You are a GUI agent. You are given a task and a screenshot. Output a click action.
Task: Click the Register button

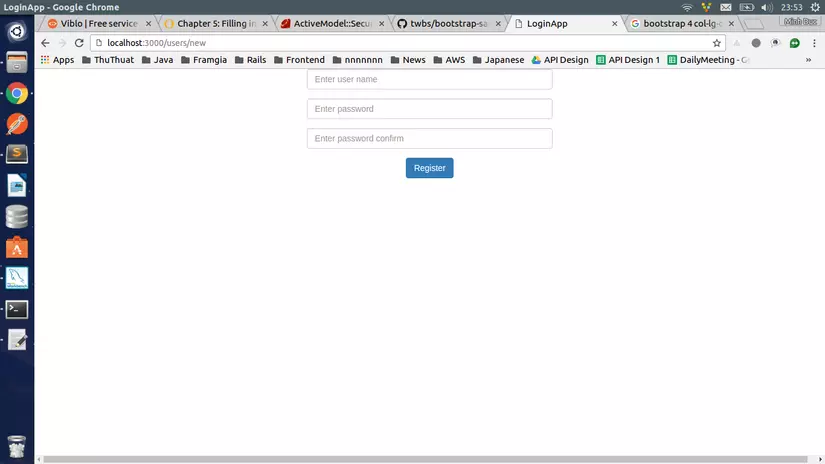pyautogui.click(x=429, y=168)
